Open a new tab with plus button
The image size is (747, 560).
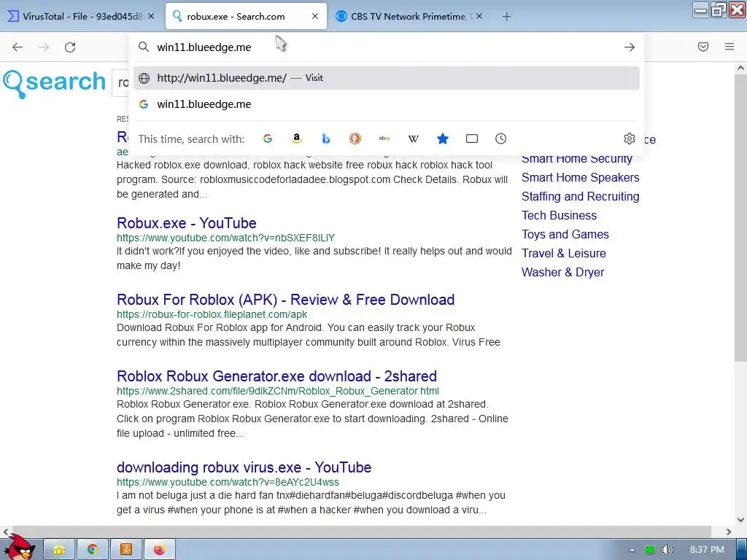506,17
